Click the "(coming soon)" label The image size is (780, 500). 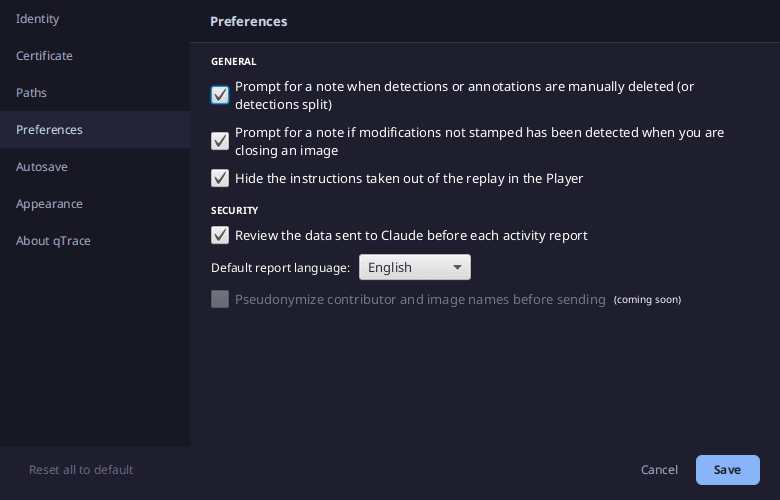pos(647,300)
